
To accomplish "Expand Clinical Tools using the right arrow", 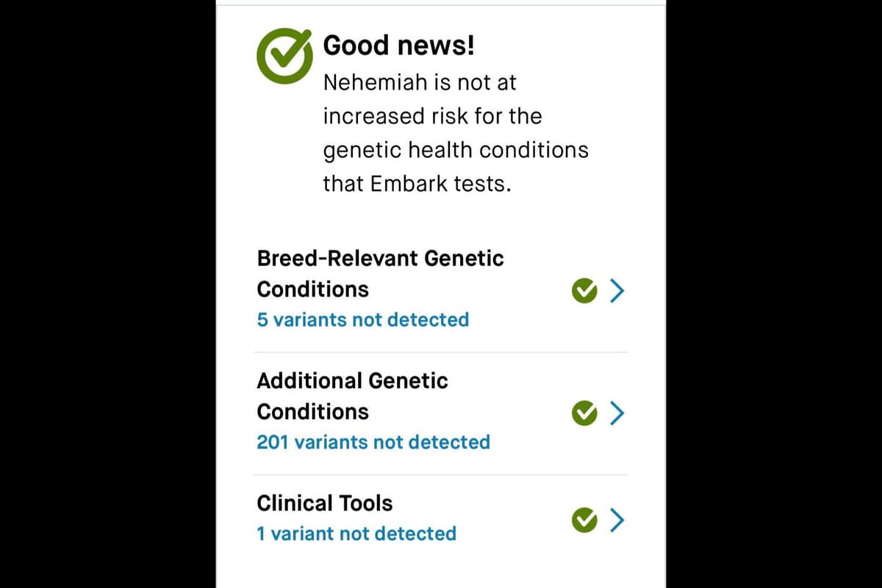I will point(617,520).
